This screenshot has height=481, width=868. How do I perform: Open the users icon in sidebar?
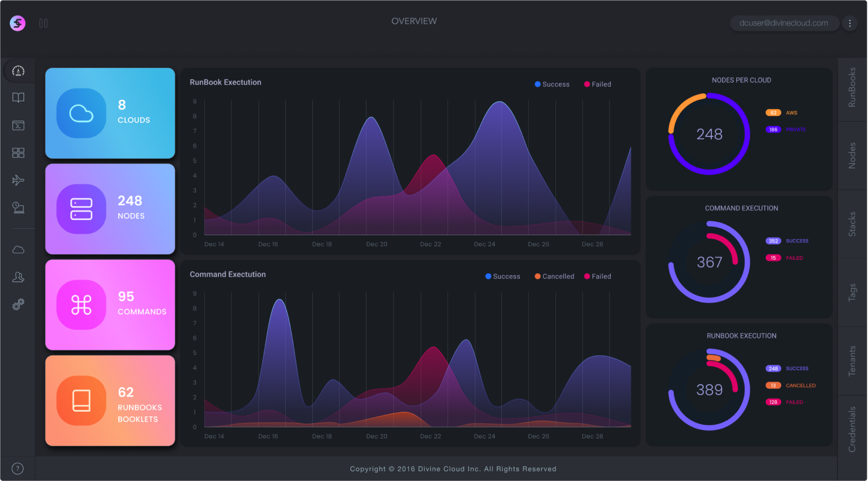pos(18,277)
